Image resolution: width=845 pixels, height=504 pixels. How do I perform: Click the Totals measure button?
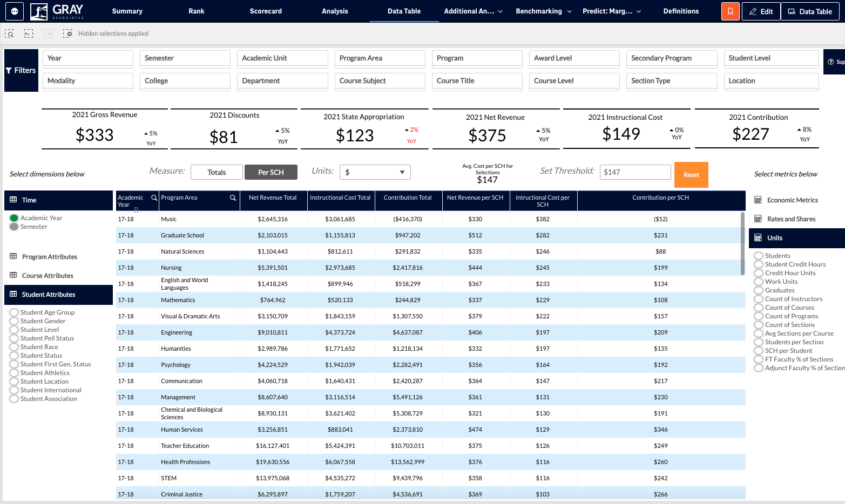click(217, 172)
